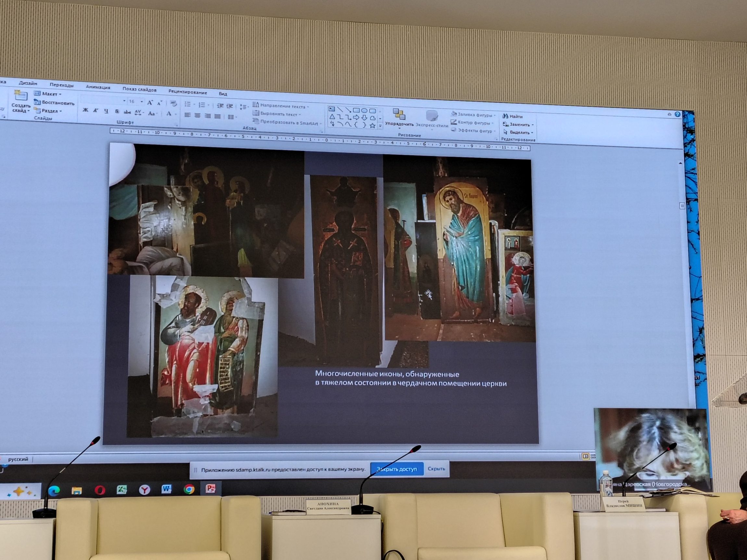Switch to the Анимация ribbon tab

click(98, 87)
